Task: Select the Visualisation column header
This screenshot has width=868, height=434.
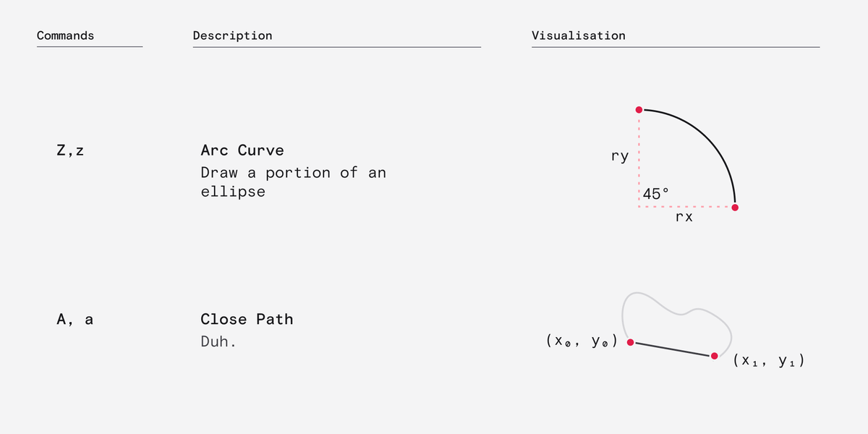Action: point(578,35)
